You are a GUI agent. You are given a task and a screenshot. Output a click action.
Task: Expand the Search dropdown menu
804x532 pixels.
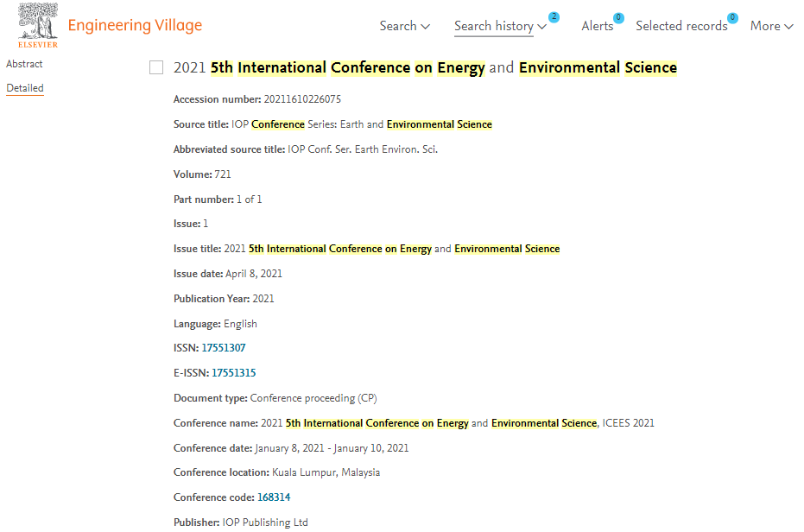pyautogui.click(x=404, y=26)
